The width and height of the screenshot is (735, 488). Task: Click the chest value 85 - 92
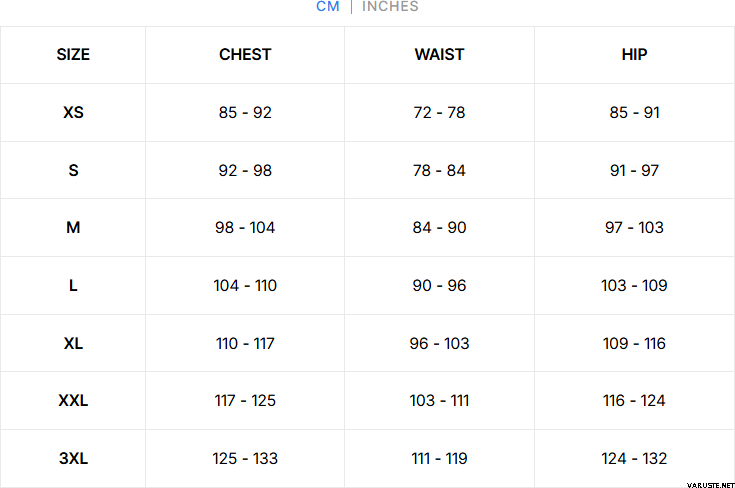[245, 113]
